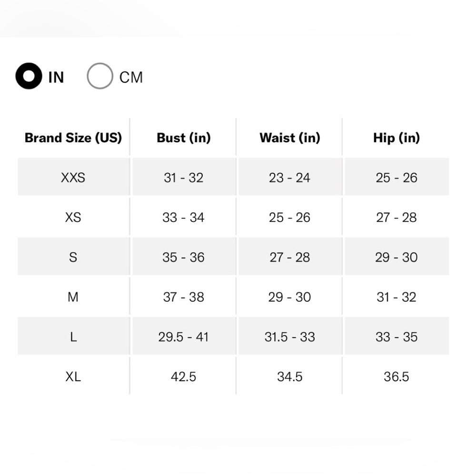Viewport: 476px width, 476px height.
Task: Click the 31.5 - 33 waist cell
Action: pos(289,337)
